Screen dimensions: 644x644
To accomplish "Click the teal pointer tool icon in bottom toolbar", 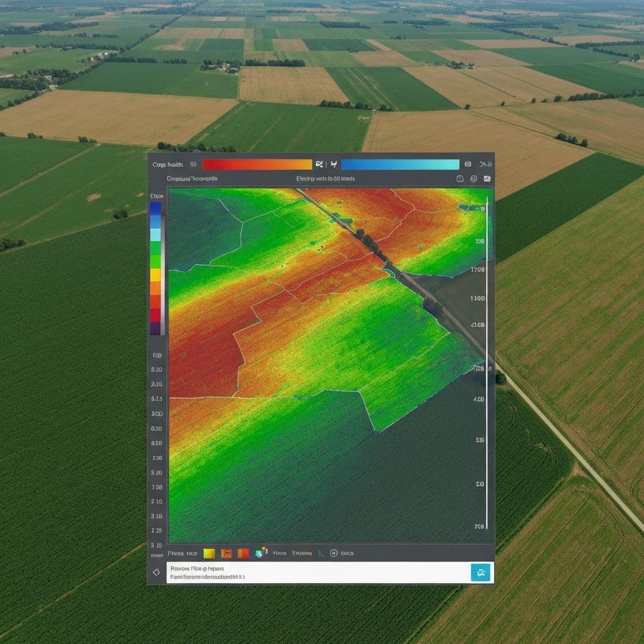I will (321, 553).
